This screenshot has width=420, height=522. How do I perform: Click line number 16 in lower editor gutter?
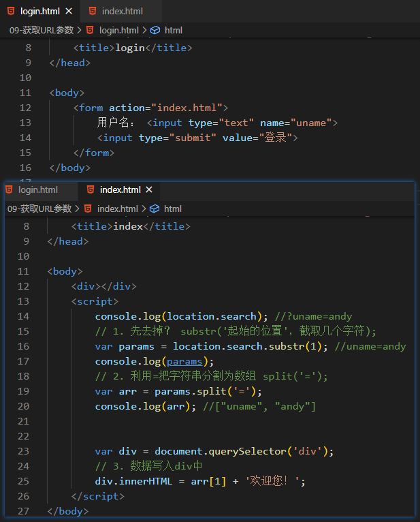23,346
